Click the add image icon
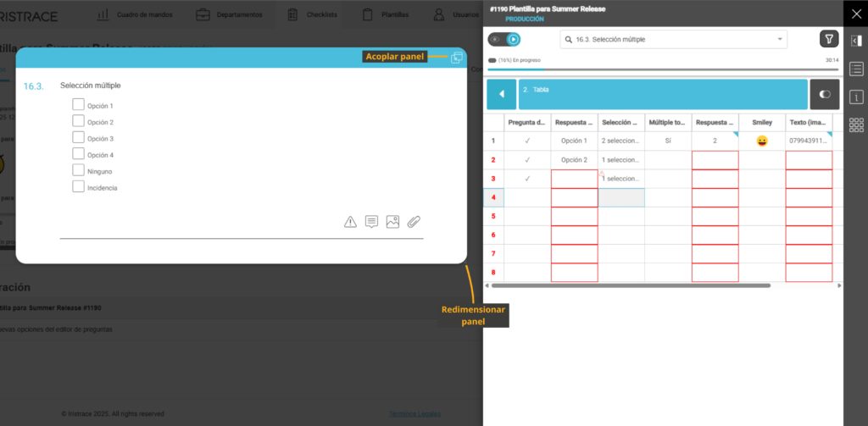The image size is (868, 426). [392, 222]
